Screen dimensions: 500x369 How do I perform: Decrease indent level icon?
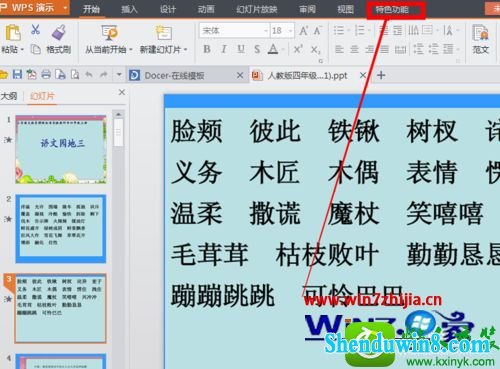(x=384, y=31)
